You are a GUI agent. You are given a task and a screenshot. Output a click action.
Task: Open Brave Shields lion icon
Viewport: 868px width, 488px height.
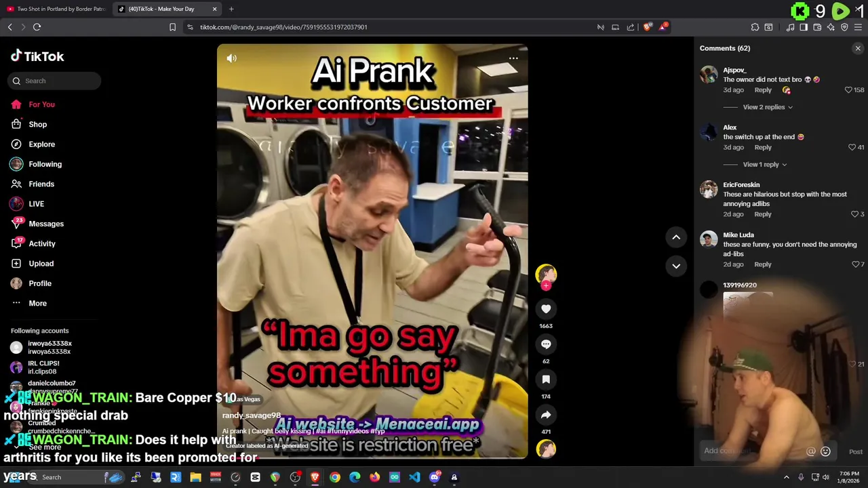coord(648,27)
